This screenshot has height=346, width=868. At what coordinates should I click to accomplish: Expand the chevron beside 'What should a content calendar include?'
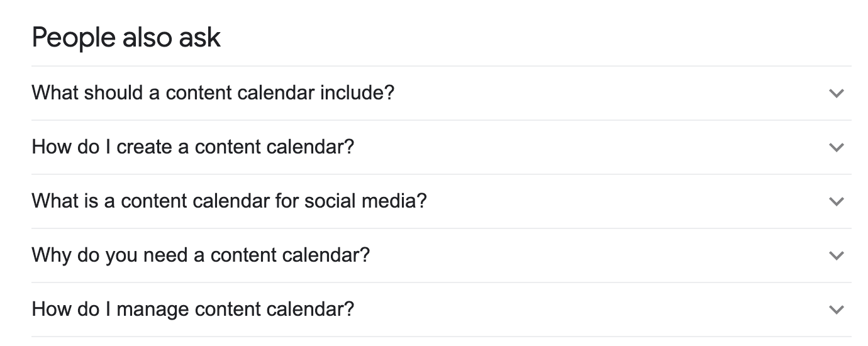[836, 94]
